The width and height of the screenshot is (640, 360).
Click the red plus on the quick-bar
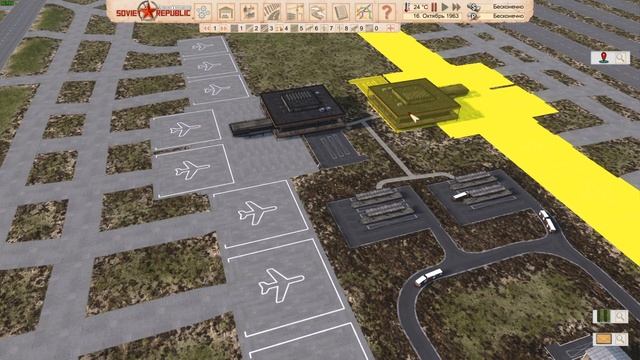pos(391,28)
